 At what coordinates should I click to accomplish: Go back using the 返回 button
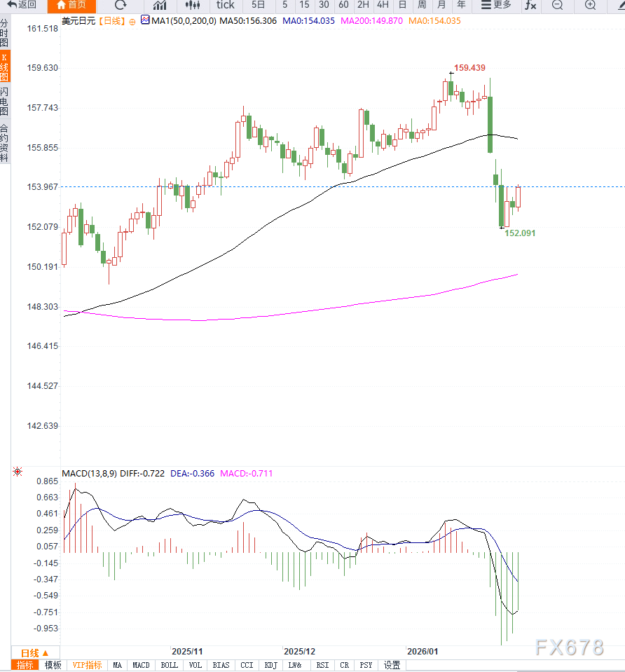tap(22, 5)
